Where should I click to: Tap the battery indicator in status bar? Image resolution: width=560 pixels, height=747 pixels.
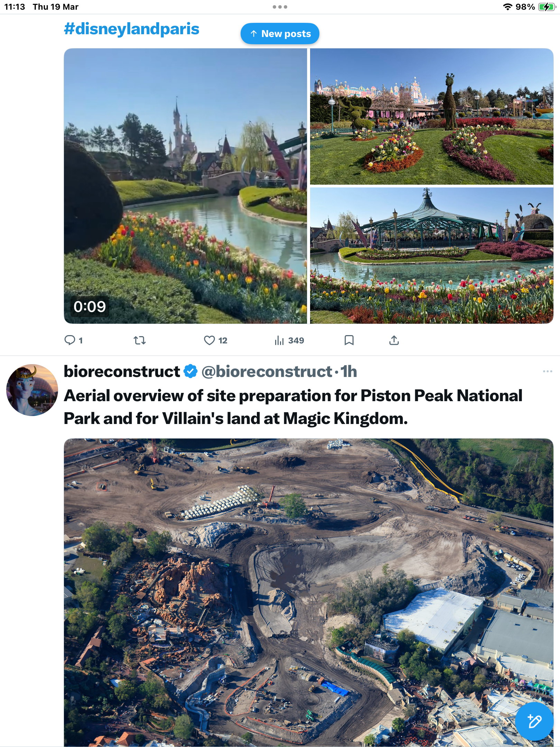tap(547, 7)
